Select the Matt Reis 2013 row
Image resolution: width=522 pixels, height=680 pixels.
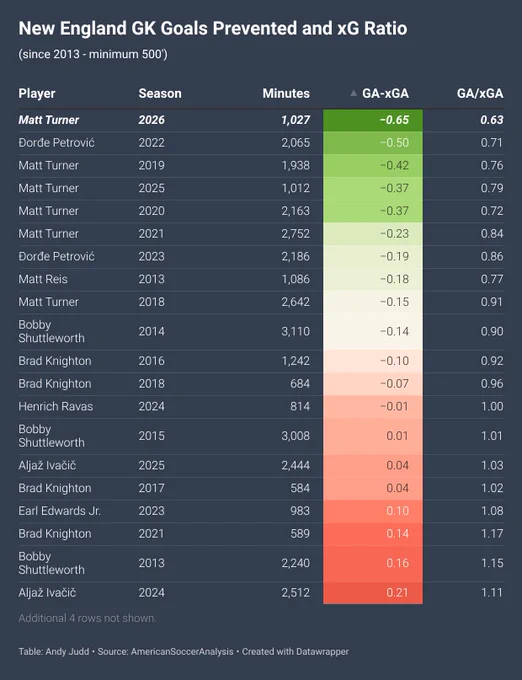[261, 279]
